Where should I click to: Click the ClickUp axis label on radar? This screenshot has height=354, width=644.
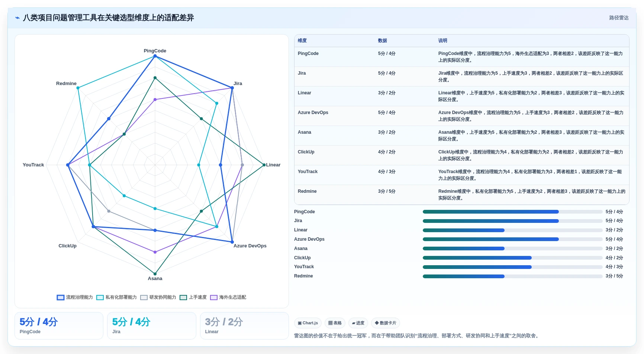click(x=67, y=246)
